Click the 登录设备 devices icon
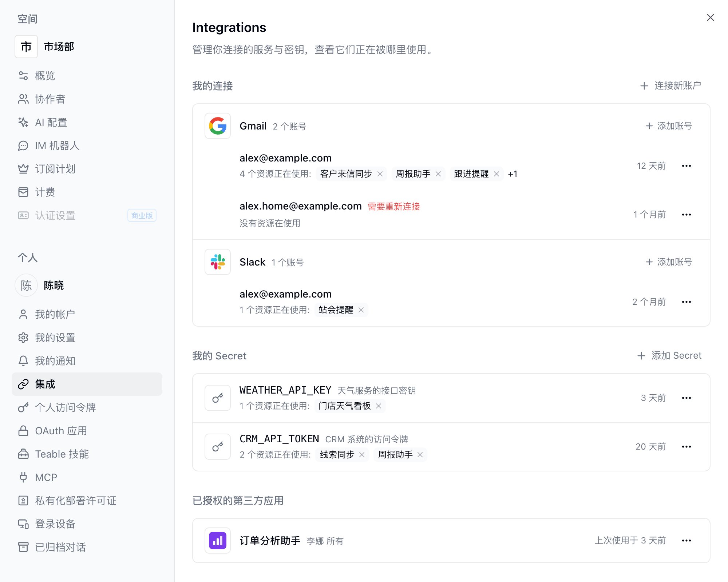Image resolution: width=728 pixels, height=582 pixels. coord(23,524)
